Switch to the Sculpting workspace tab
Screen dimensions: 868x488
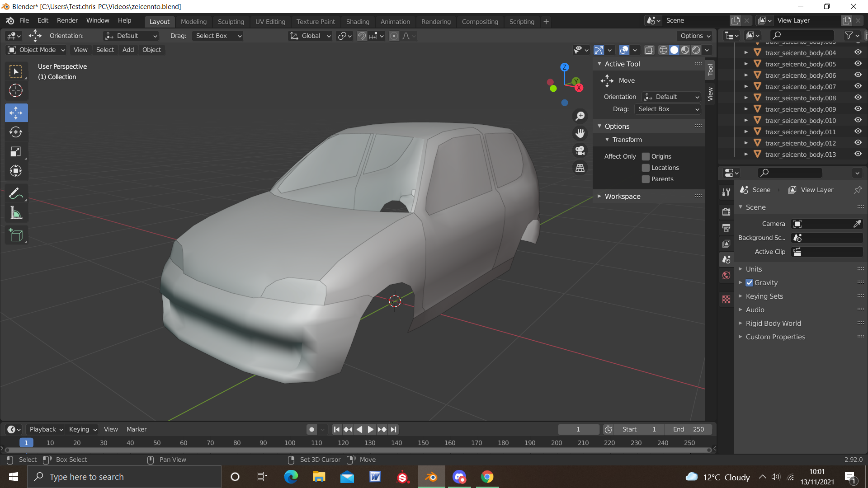coord(231,22)
